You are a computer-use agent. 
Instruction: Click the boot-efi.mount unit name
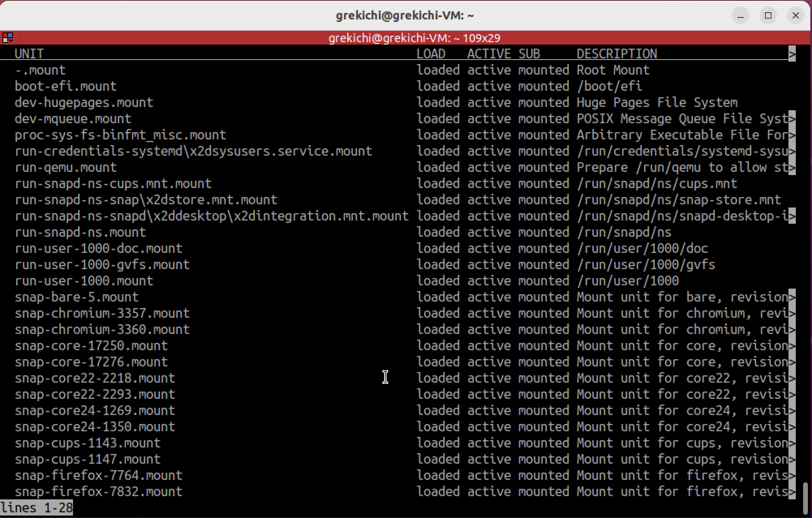[66, 86]
